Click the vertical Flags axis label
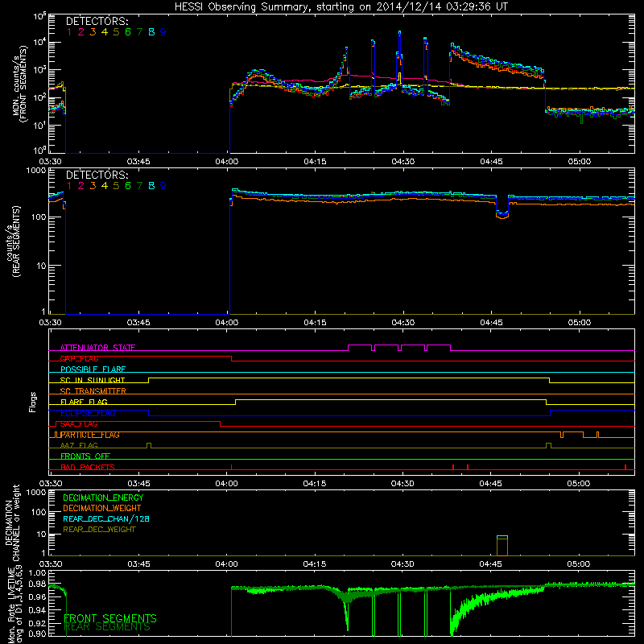Viewport: 644px width, 644px height. coord(33,402)
